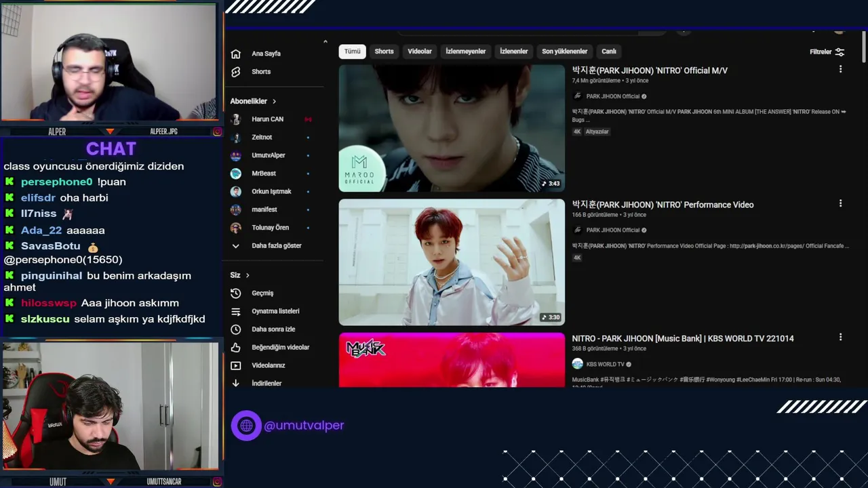Select the Tümü filter chip
The width and height of the screenshot is (868, 488).
click(x=353, y=52)
